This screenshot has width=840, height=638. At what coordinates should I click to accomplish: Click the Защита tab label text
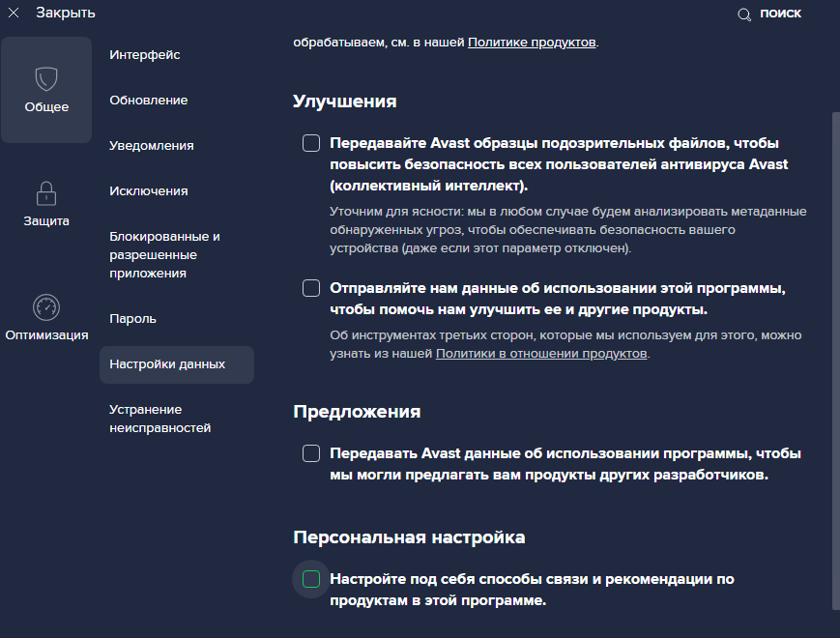(46, 220)
